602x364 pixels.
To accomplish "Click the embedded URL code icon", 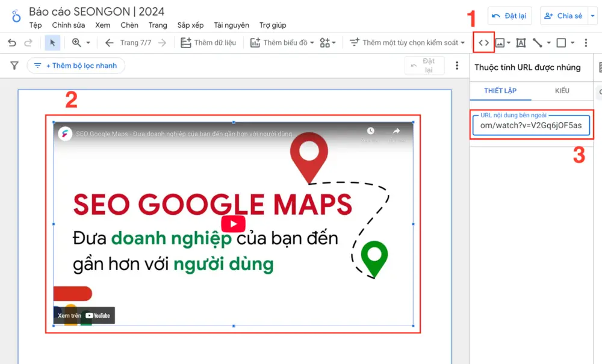I will [x=484, y=43].
